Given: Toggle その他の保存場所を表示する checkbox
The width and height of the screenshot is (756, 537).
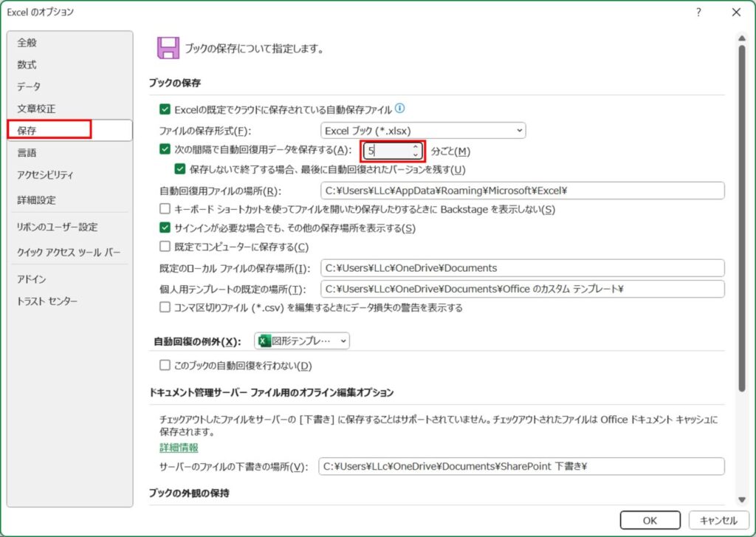Looking at the screenshot, I should pos(165,228).
